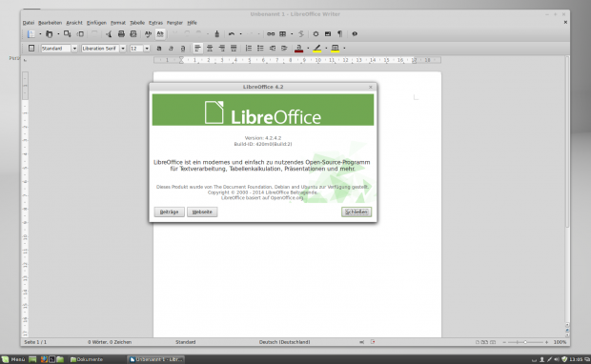This screenshot has width=591, height=364.
Task: Click the Help icon in toolbar
Action: (355, 34)
